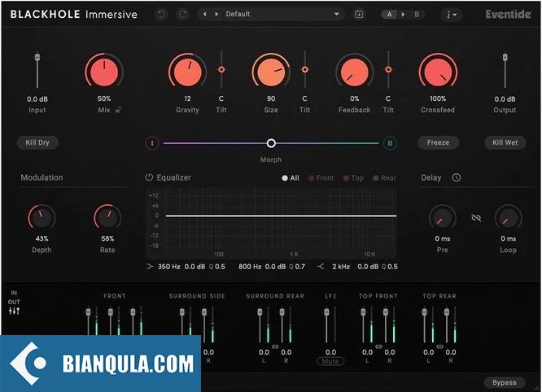This screenshot has height=392, width=542.
Task: Enable the Kill Dry button
Action: click(x=37, y=142)
